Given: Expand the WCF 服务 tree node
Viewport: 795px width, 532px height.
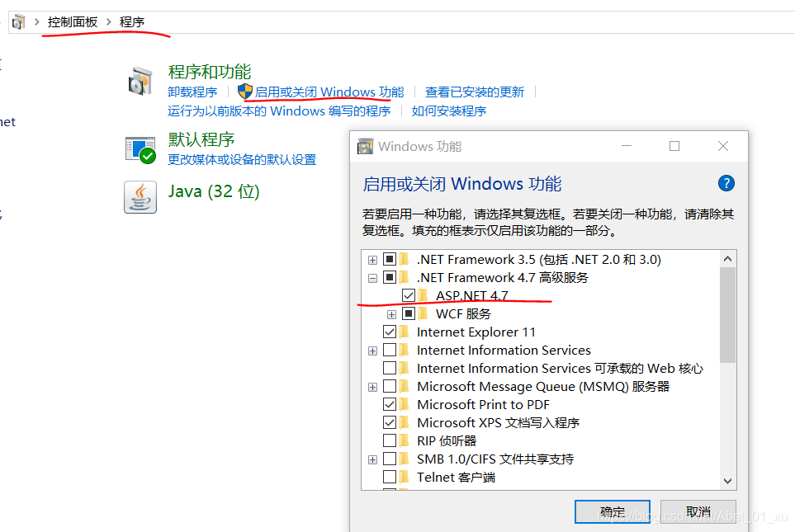Looking at the screenshot, I should 391,314.
